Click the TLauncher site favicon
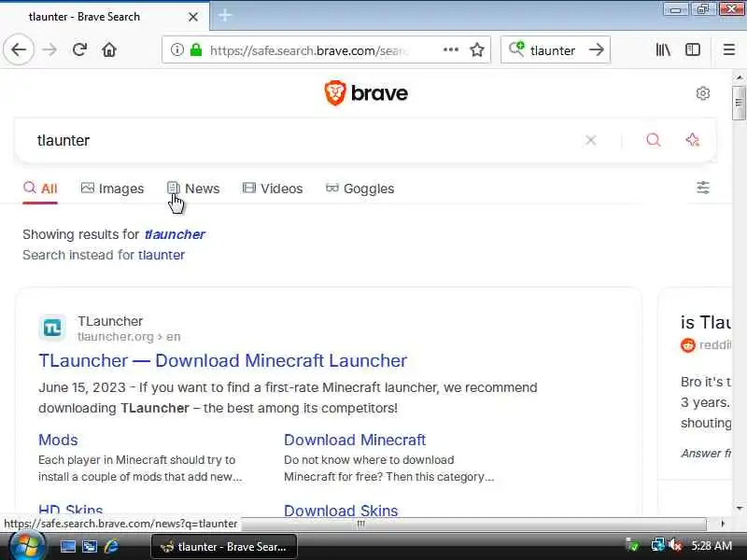 pos(52,329)
